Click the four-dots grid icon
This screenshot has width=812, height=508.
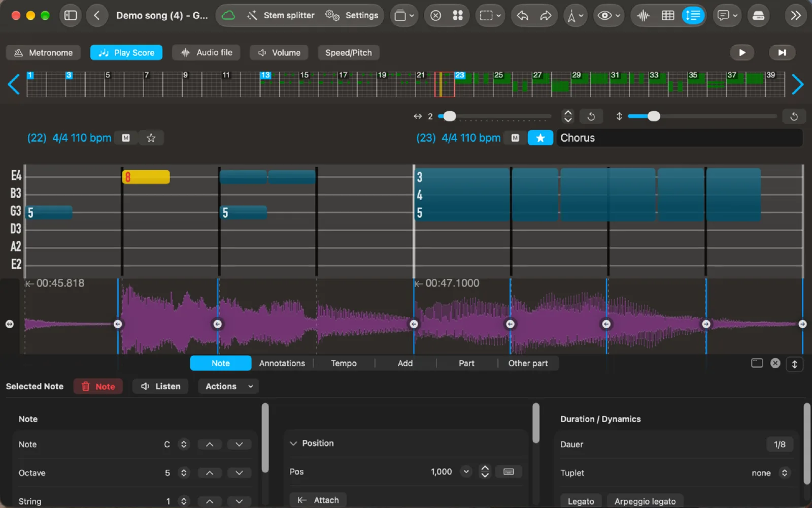coord(458,15)
